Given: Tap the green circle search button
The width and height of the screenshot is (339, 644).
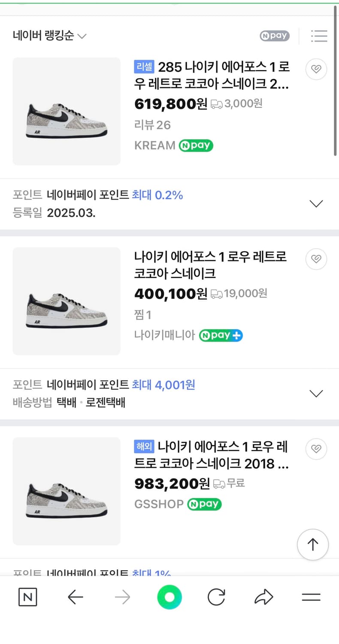Looking at the screenshot, I should point(169,597).
